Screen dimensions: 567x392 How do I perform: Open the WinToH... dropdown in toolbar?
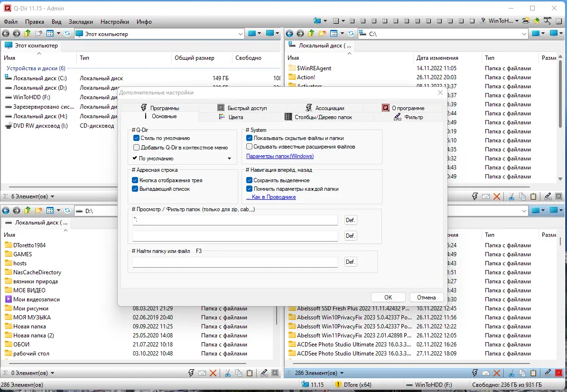pyautogui.click(x=517, y=21)
